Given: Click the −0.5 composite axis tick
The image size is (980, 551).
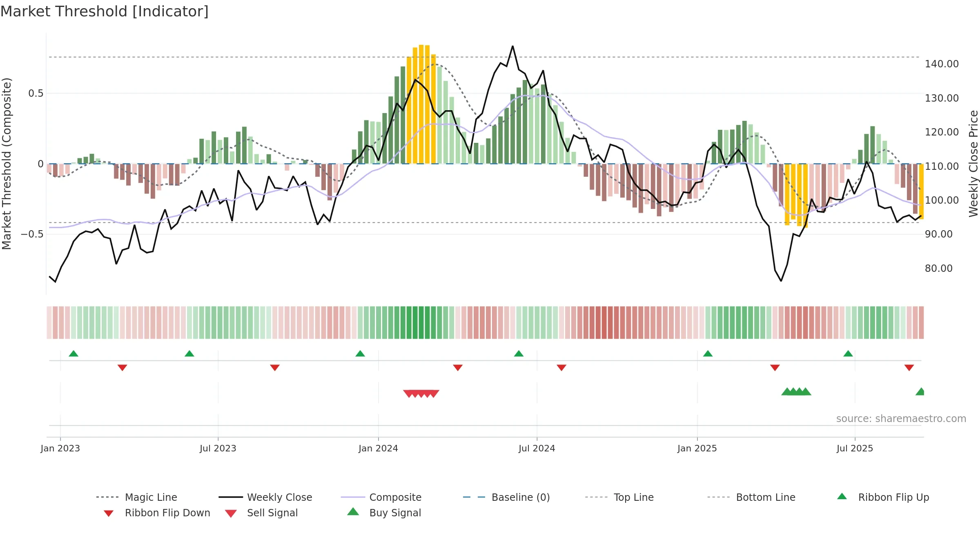Looking at the screenshot, I should 32,234.
